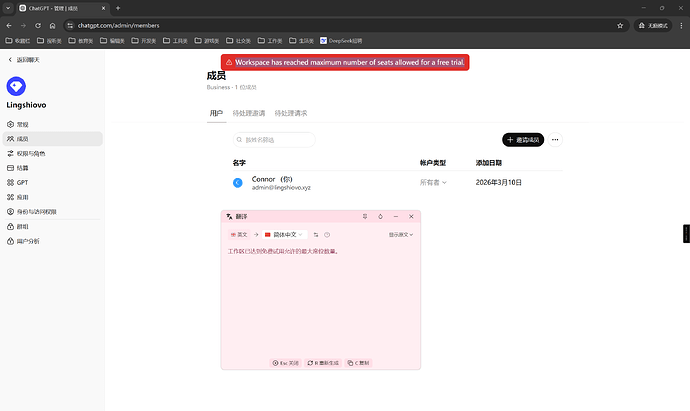Click the R 重新生成 regenerate button

point(323,363)
